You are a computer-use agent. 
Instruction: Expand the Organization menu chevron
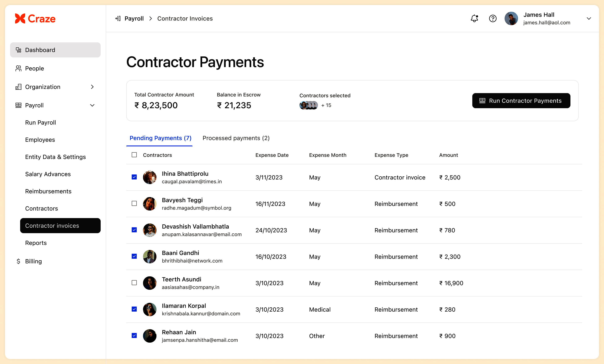(92, 87)
